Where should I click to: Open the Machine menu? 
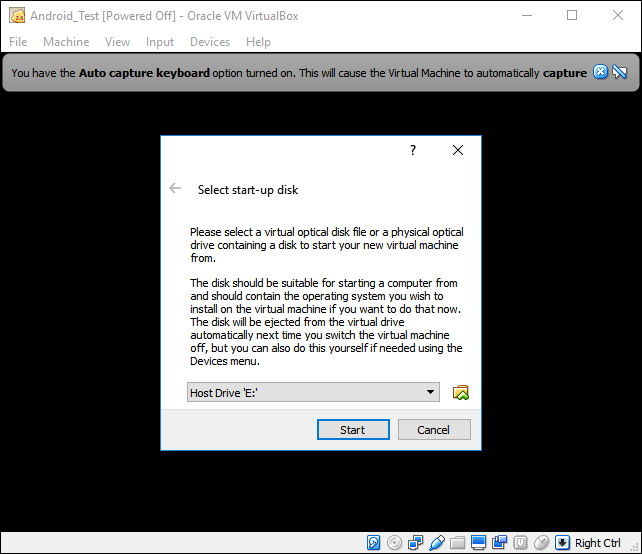[65, 42]
